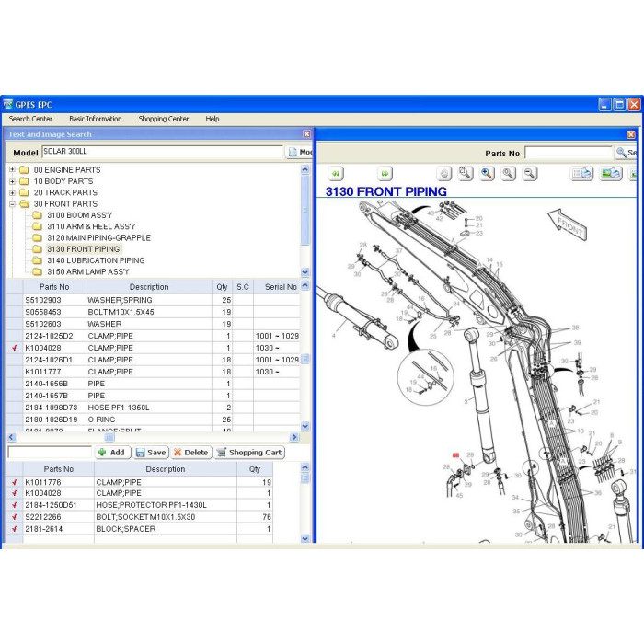Open the Shopping Center menu
The width and height of the screenshot is (644, 644).
click(164, 119)
